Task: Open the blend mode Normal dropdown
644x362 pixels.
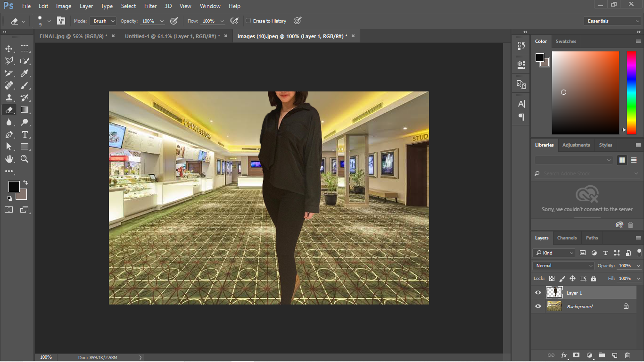Action: [x=563, y=266]
